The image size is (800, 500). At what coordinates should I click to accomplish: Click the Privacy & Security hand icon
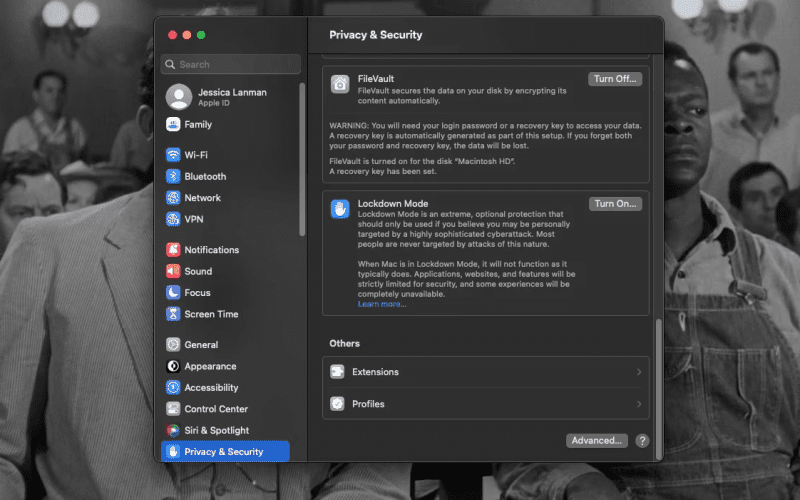click(x=173, y=452)
